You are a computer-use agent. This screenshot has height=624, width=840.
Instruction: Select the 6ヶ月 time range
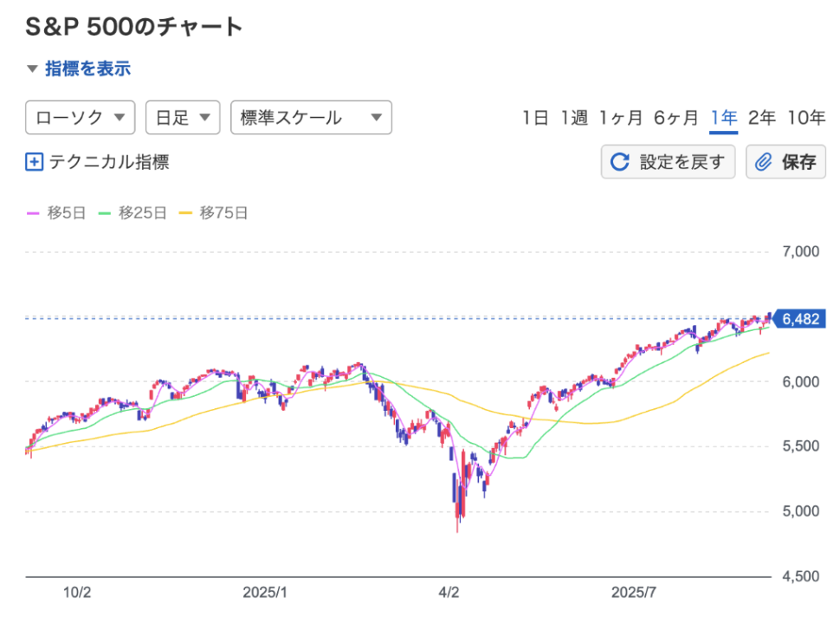tap(675, 118)
